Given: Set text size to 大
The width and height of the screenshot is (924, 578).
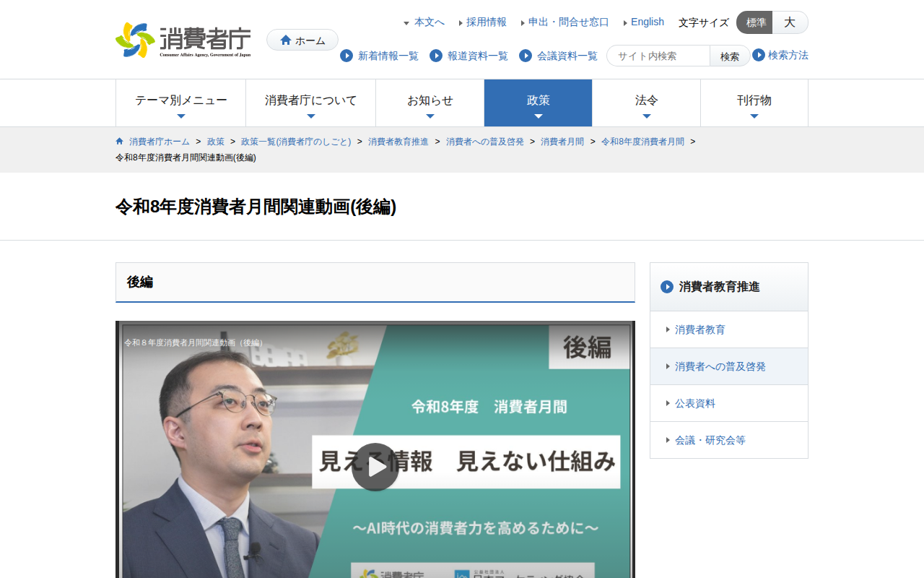Looking at the screenshot, I should coord(790,22).
